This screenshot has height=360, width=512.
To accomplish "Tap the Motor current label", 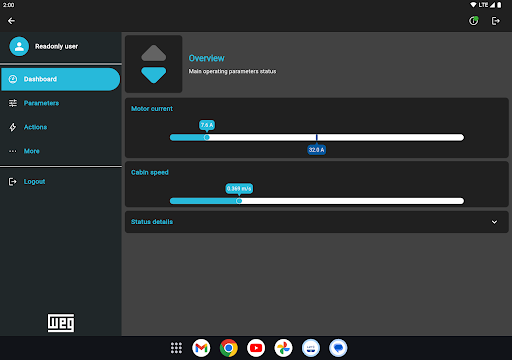I will point(152,109).
